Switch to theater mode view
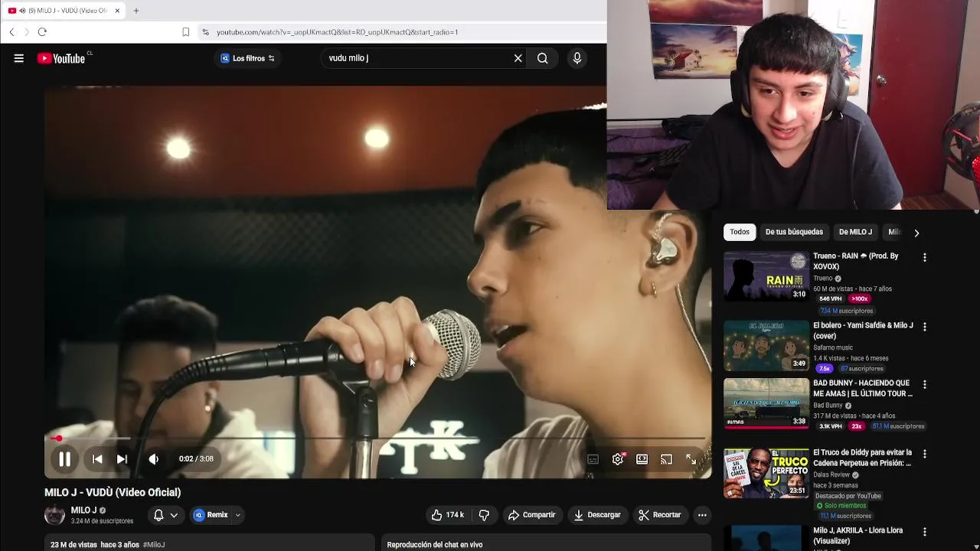This screenshot has width=980, height=551. pyautogui.click(x=642, y=459)
